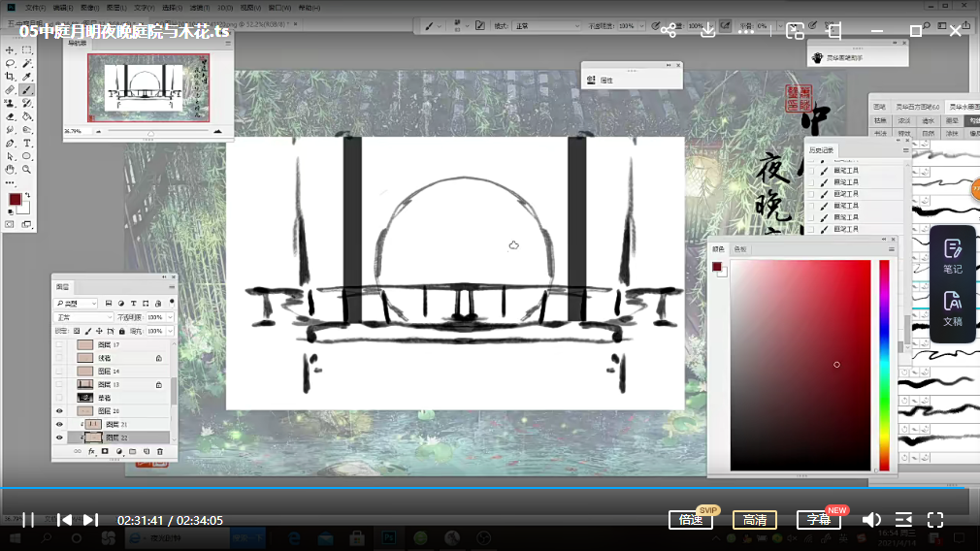The image size is (980, 551).
Task: Select the Crop tool
Action: (11, 76)
